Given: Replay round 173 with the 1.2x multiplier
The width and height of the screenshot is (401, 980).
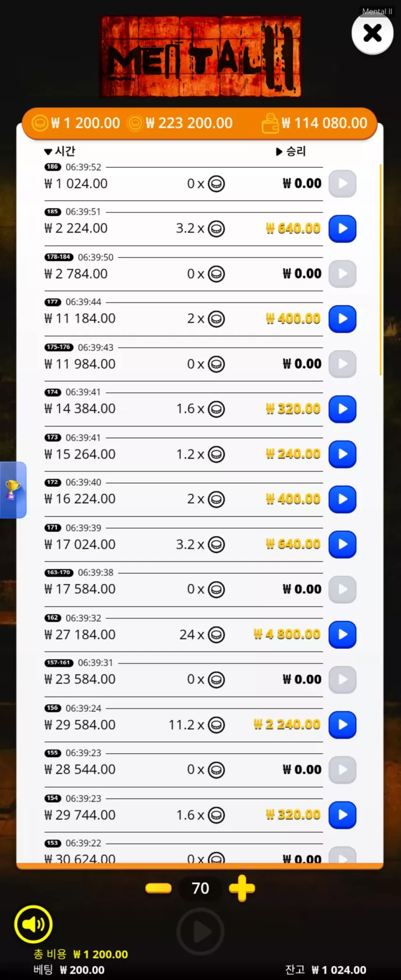Looking at the screenshot, I should point(342,454).
